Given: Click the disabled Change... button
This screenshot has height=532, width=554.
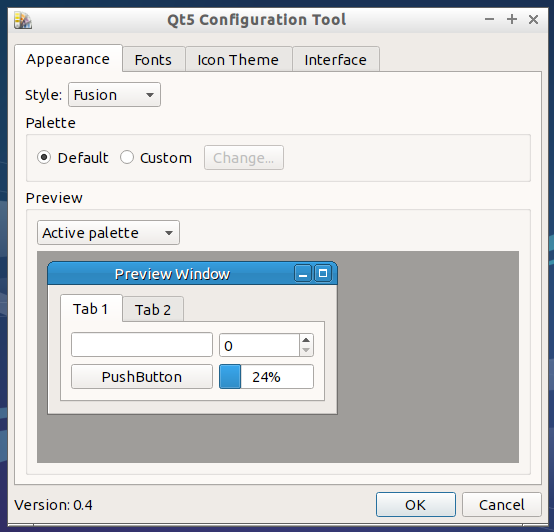Looking at the screenshot, I should point(244,158).
